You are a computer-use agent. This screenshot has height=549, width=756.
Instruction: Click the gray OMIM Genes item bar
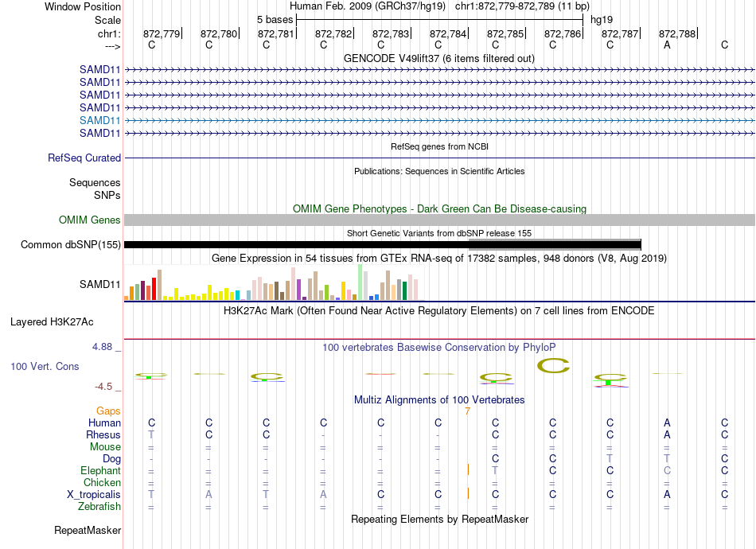tap(439, 220)
